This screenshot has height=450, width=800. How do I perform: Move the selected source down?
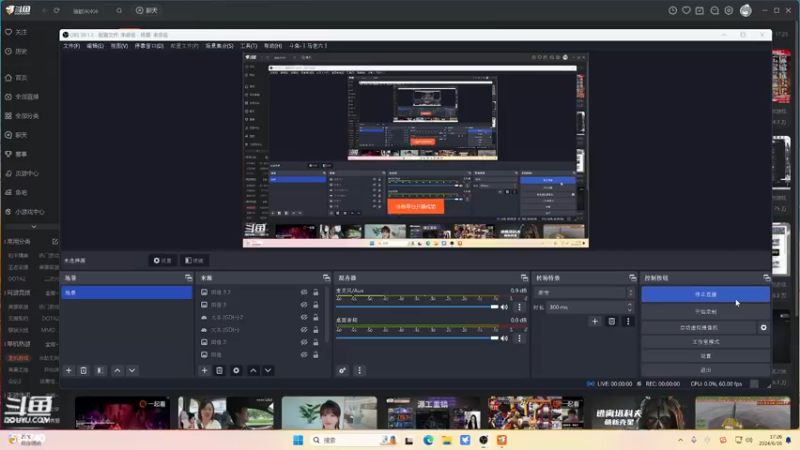point(268,370)
